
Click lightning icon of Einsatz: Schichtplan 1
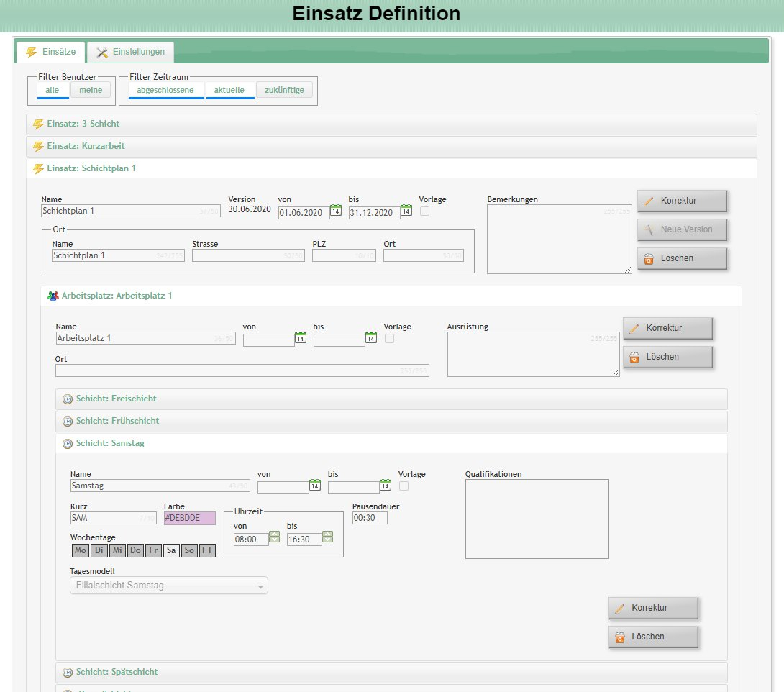pyautogui.click(x=38, y=168)
